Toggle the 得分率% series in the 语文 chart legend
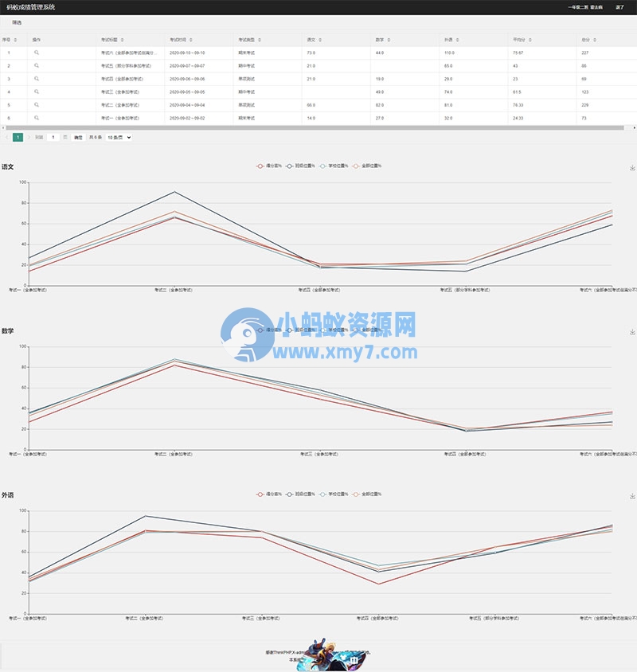Screen dimensions: 637x672 tap(268, 166)
